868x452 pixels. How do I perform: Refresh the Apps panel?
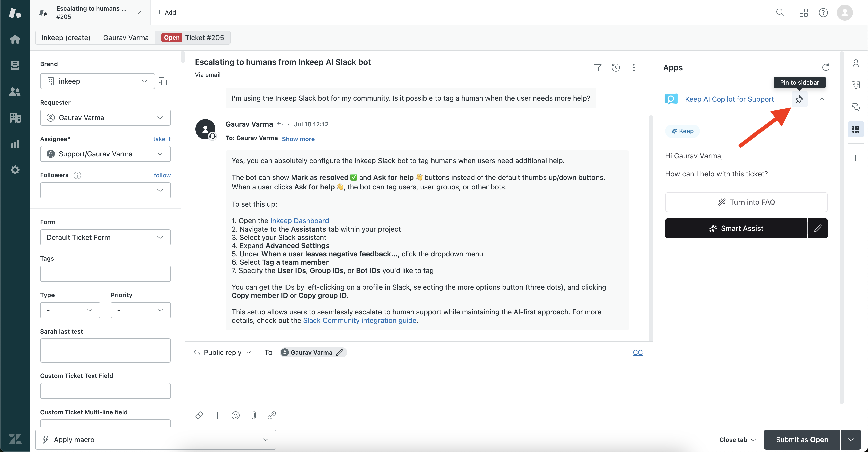pyautogui.click(x=825, y=67)
